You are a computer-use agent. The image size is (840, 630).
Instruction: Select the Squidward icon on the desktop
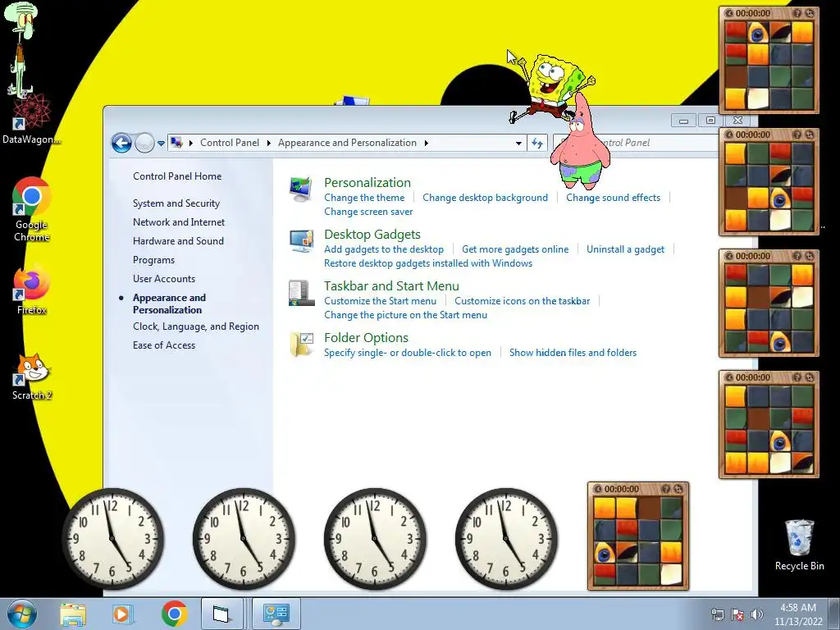click(x=21, y=51)
